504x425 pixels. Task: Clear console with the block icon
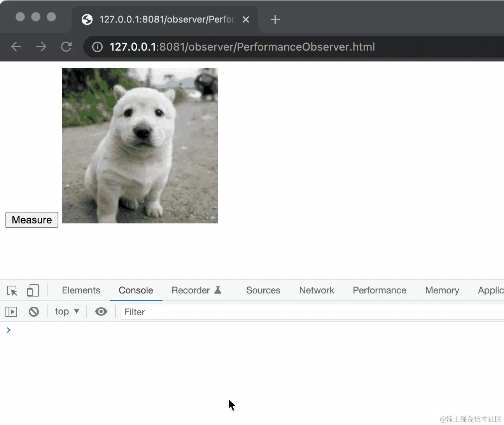(34, 312)
